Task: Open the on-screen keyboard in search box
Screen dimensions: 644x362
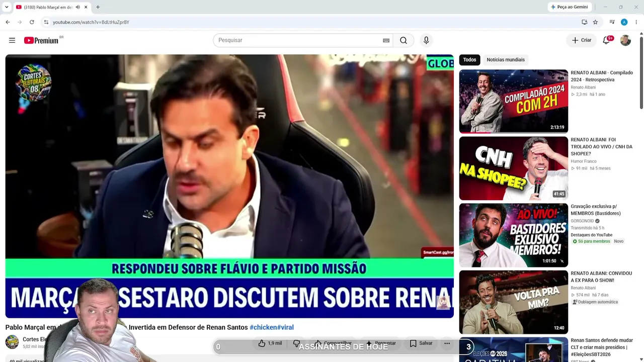Action: tap(386, 40)
